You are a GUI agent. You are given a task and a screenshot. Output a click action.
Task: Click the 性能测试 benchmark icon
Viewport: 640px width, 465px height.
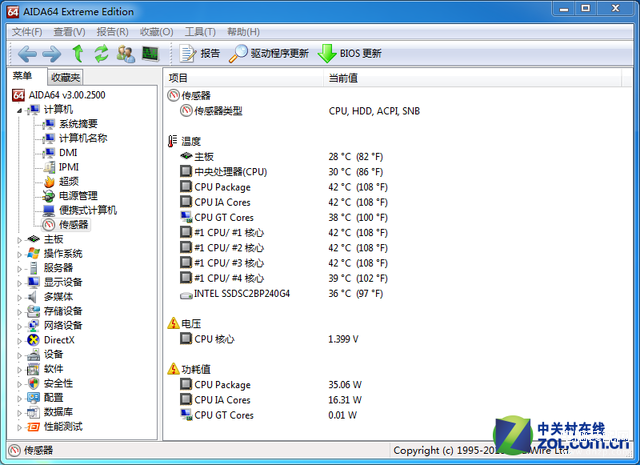(x=33, y=427)
